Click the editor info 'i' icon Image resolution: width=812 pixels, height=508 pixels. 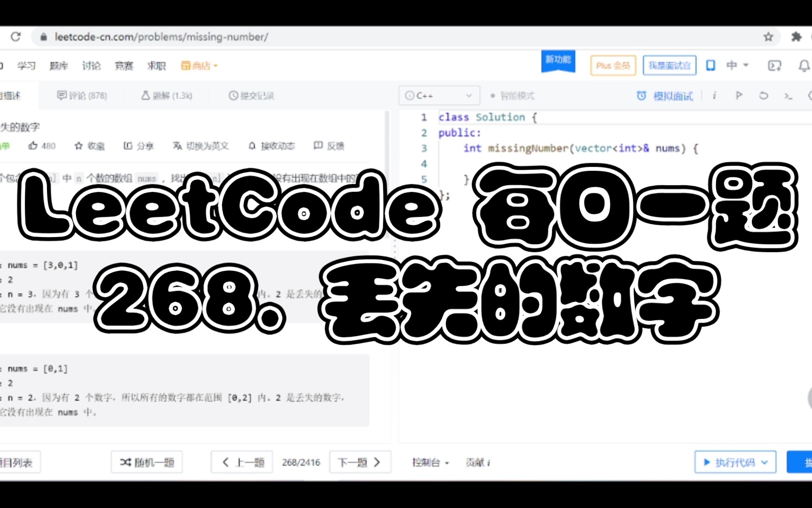click(714, 95)
